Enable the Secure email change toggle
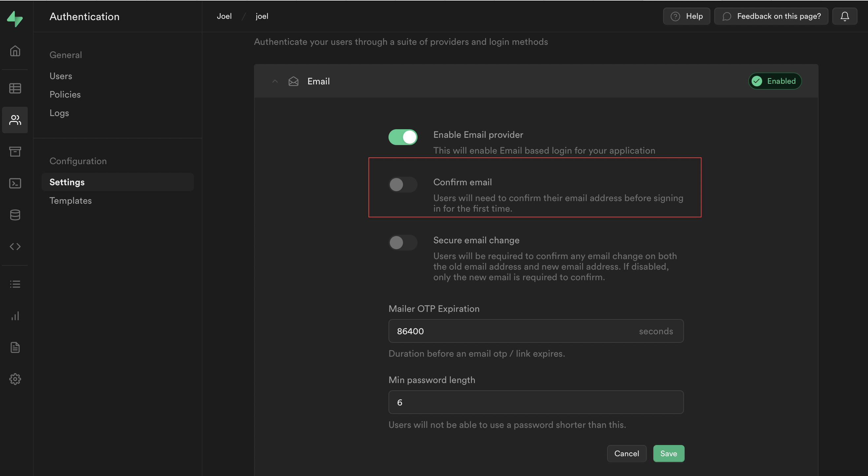The height and width of the screenshot is (476, 868). [403, 243]
